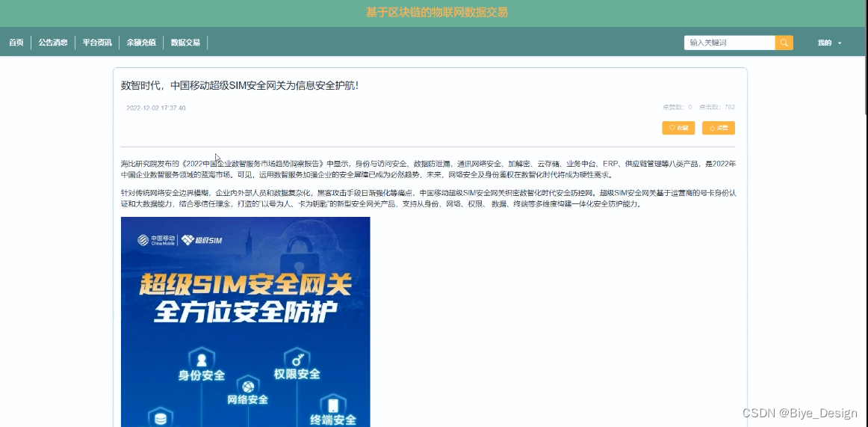Click the 点击数: 782 counter text
868x427 pixels.
pyautogui.click(x=717, y=108)
